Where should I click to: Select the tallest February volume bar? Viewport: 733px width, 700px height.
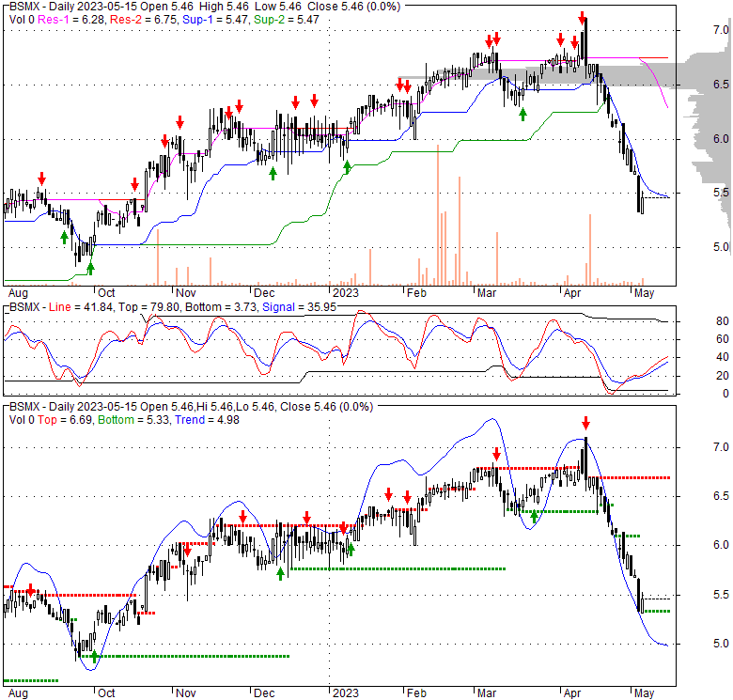click(x=438, y=215)
